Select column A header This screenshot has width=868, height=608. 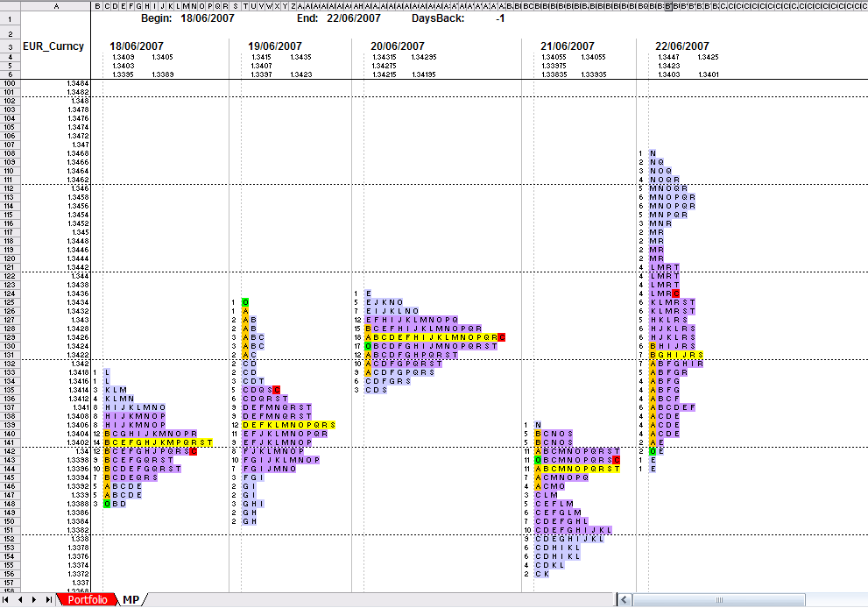pyautogui.click(x=56, y=6)
